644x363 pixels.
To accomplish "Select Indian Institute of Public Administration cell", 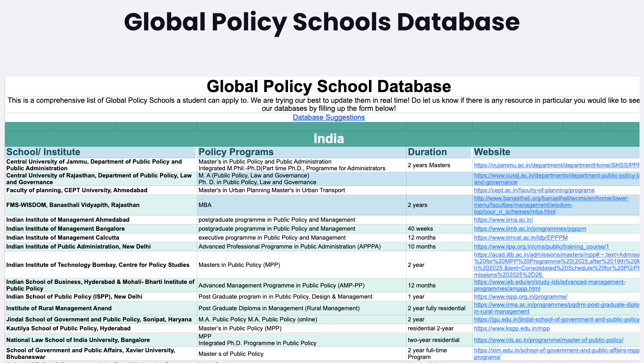I will (x=101, y=246).
